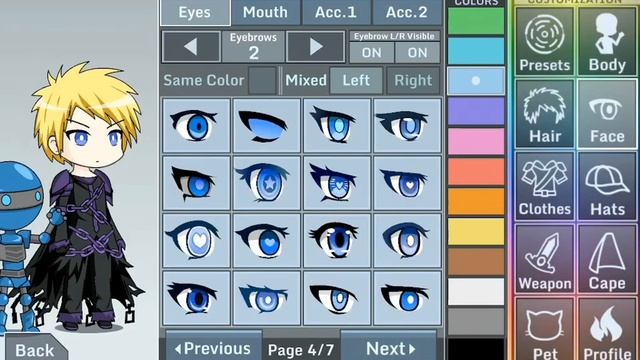Pick the cyan color swatch

coord(476,51)
